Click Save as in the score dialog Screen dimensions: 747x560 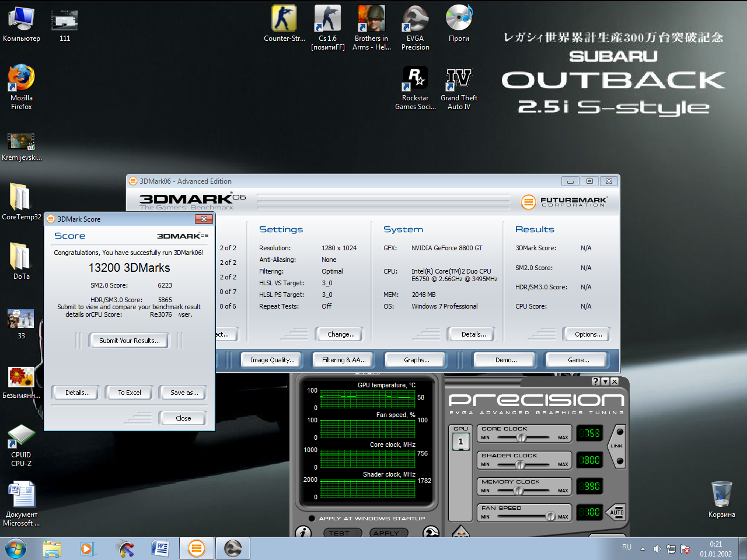pyautogui.click(x=184, y=393)
